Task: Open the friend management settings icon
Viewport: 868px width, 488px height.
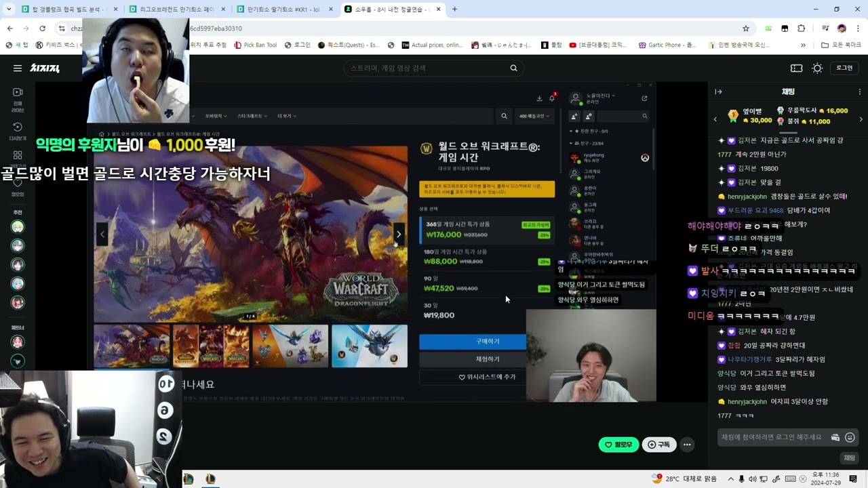Action: pos(588,117)
